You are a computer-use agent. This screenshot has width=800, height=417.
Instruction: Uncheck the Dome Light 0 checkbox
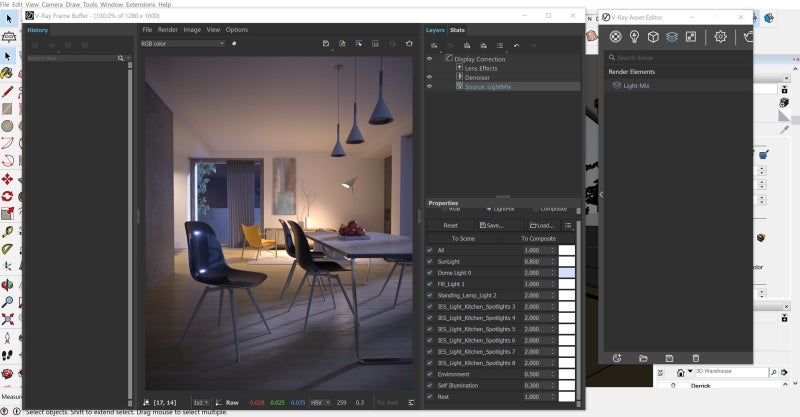[x=430, y=273]
